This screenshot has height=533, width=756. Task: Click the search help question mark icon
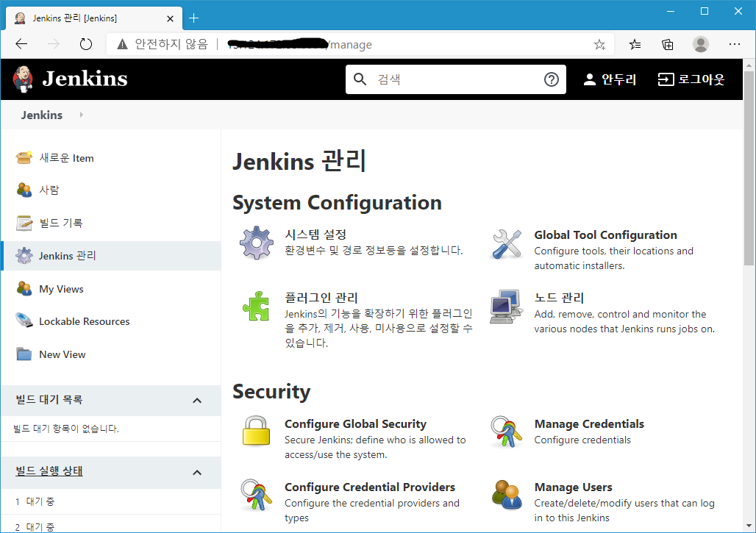[551, 79]
